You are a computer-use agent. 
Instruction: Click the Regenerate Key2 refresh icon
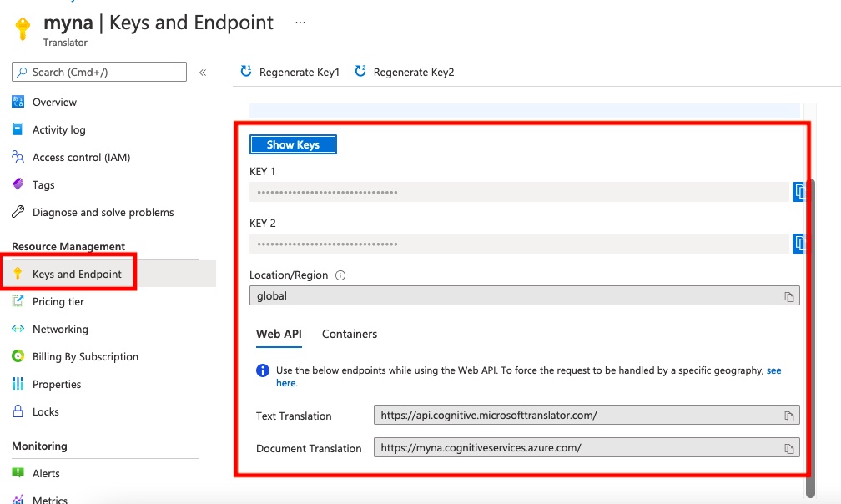pyautogui.click(x=360, y=71)
